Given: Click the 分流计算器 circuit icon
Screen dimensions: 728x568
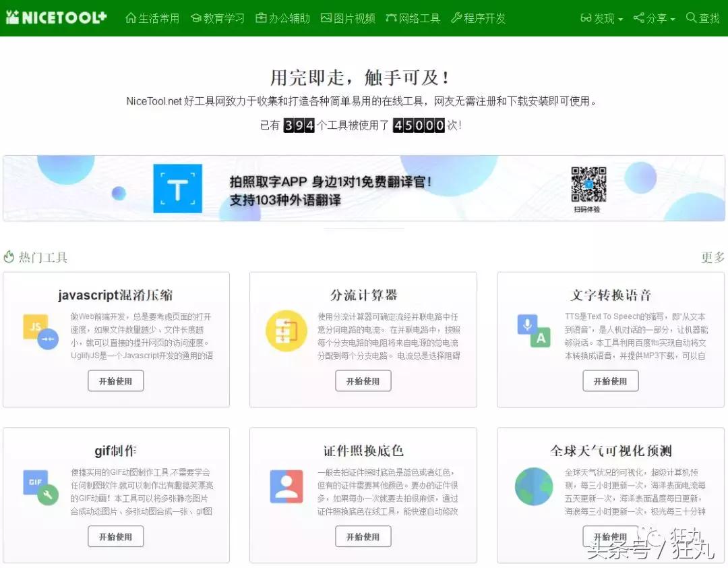Looking at the screenshot, I should [286, 332].
